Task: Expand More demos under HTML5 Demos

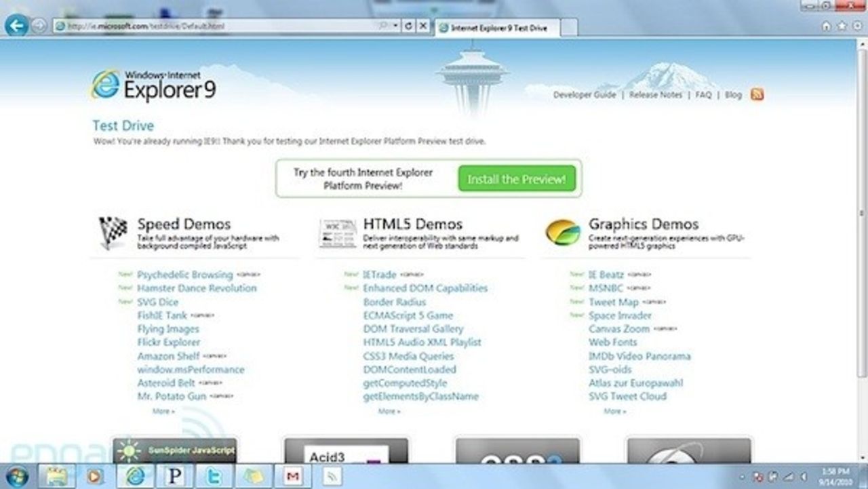Action: tap(389, 410)
